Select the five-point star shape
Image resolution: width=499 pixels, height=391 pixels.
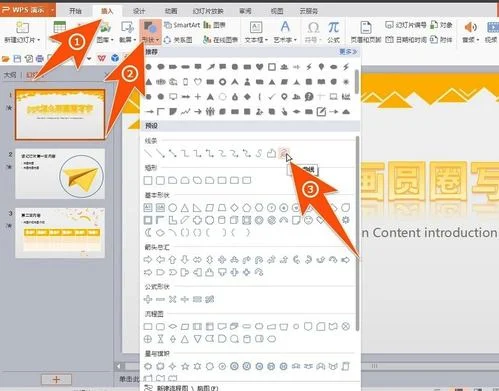point(185,366)
